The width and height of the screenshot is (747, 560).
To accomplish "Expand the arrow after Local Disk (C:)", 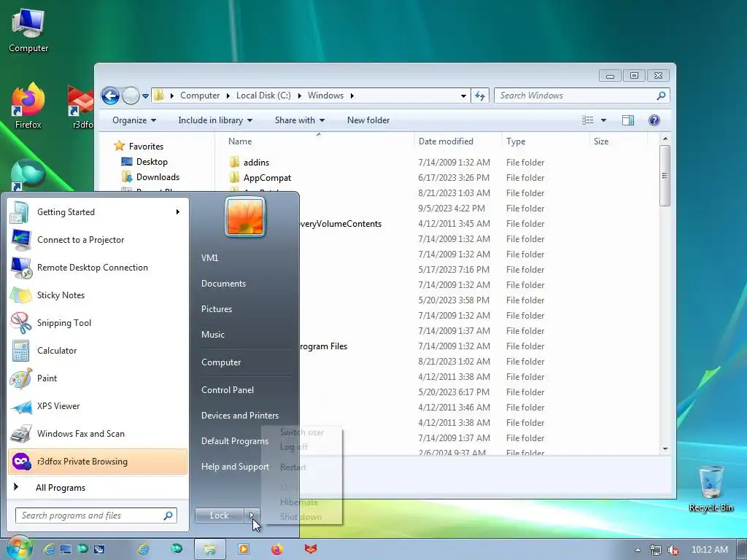I will 300,96.
